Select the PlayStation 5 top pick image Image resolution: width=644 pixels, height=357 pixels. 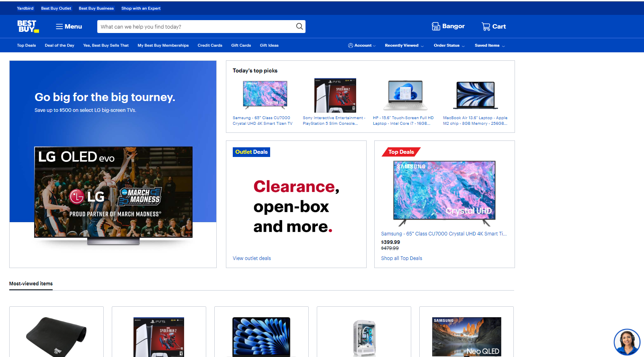[x=335, y=95]
